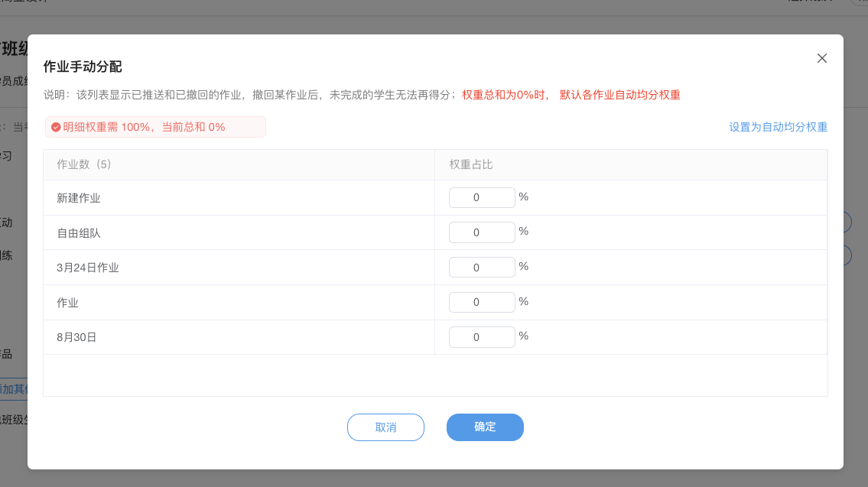Screen dimensions: 868x487
Task: Click the 权重占比 column header
Action: pos(470,164)
